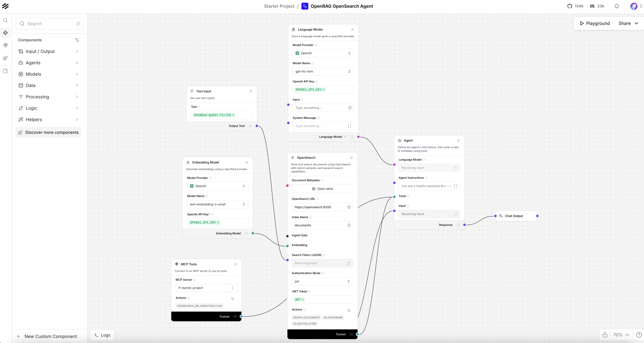Open the Authentication Mode jwt dropdown
The width and height of the screenshot is (644, 343).
pos(322,281)
